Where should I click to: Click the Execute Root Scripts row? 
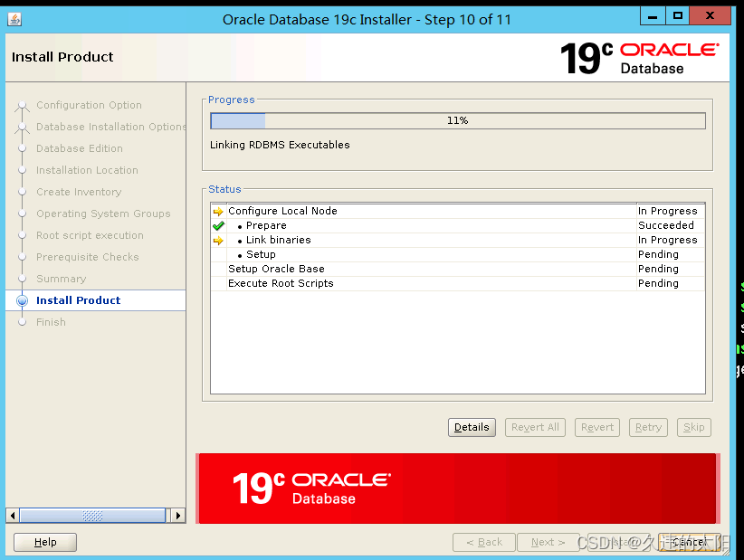tap(458, 283)
